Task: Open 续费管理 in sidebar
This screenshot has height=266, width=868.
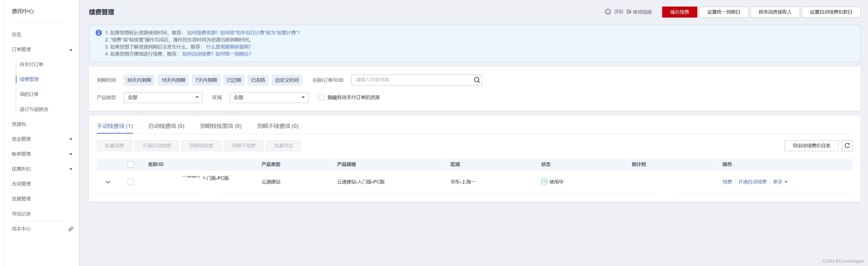Action: point(29,79)
